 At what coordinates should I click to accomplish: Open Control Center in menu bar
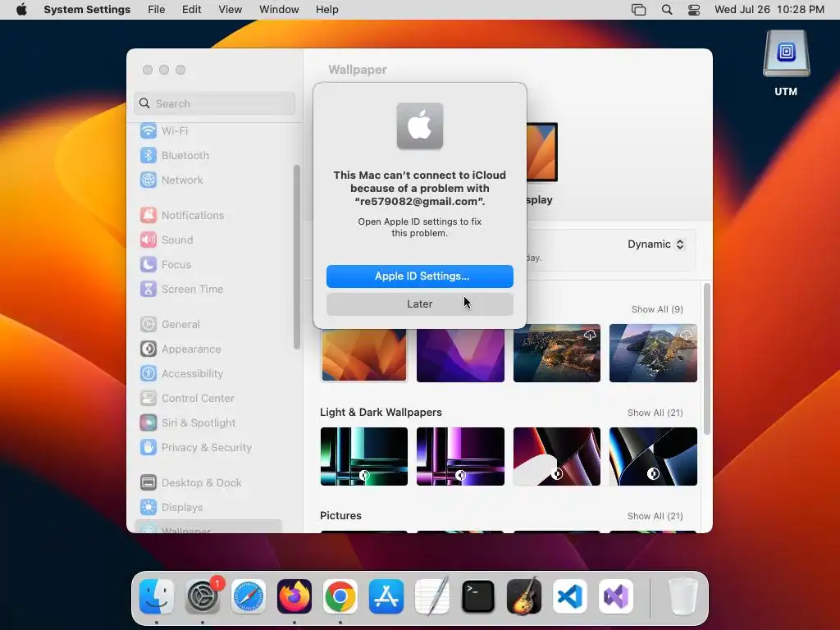(x=694, y=10)
